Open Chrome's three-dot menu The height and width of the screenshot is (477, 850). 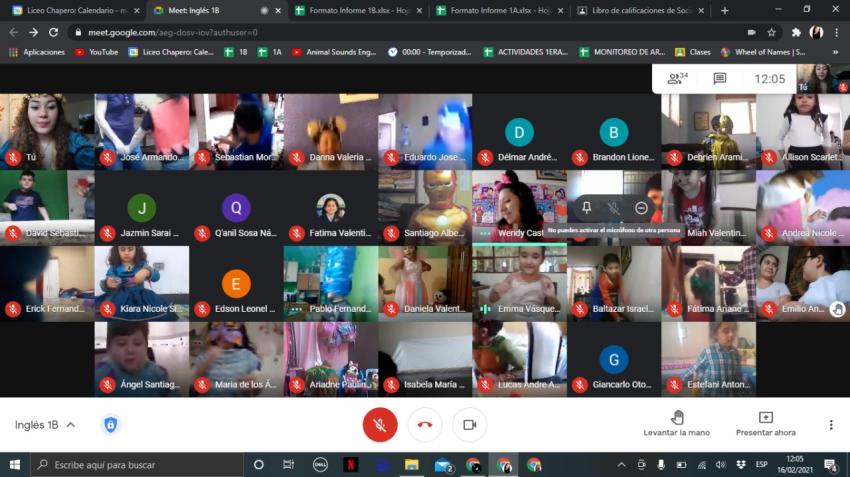[x=836, y=33]
